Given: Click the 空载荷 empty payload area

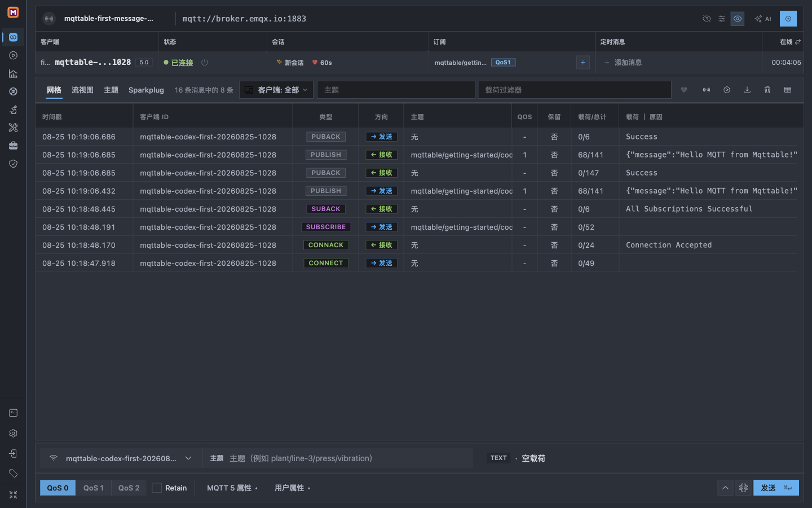Looking at the screenshot, I should tap(533, 458).
